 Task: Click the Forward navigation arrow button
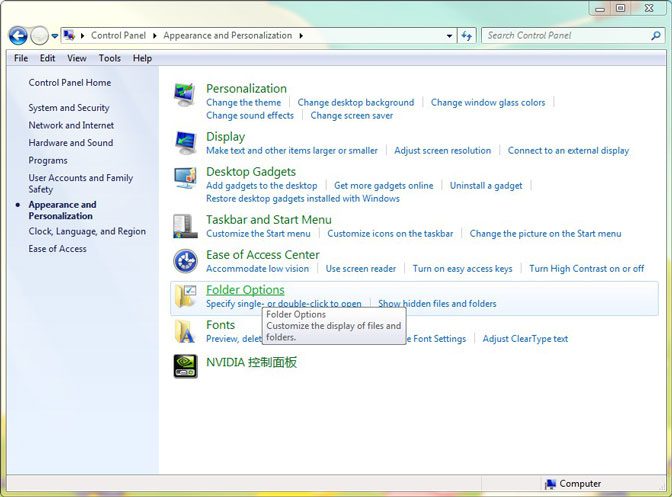[x=39, y=36]
